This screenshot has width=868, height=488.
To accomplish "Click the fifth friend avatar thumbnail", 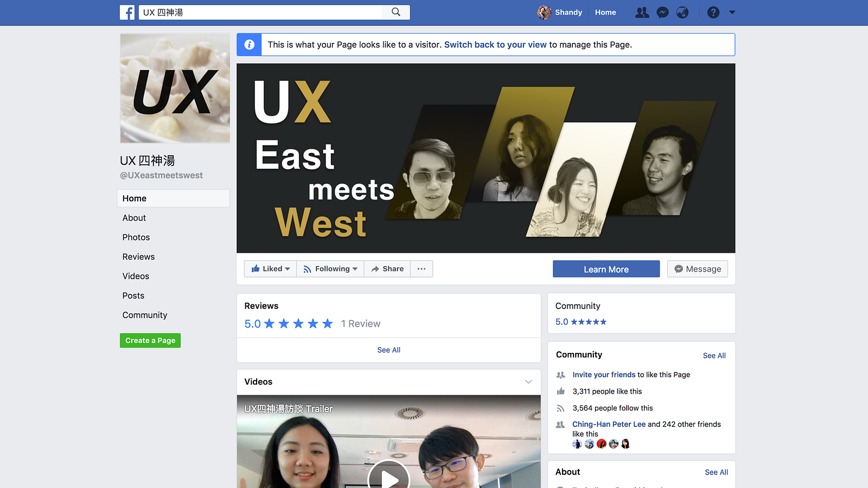I will click(x=626, y=444).
